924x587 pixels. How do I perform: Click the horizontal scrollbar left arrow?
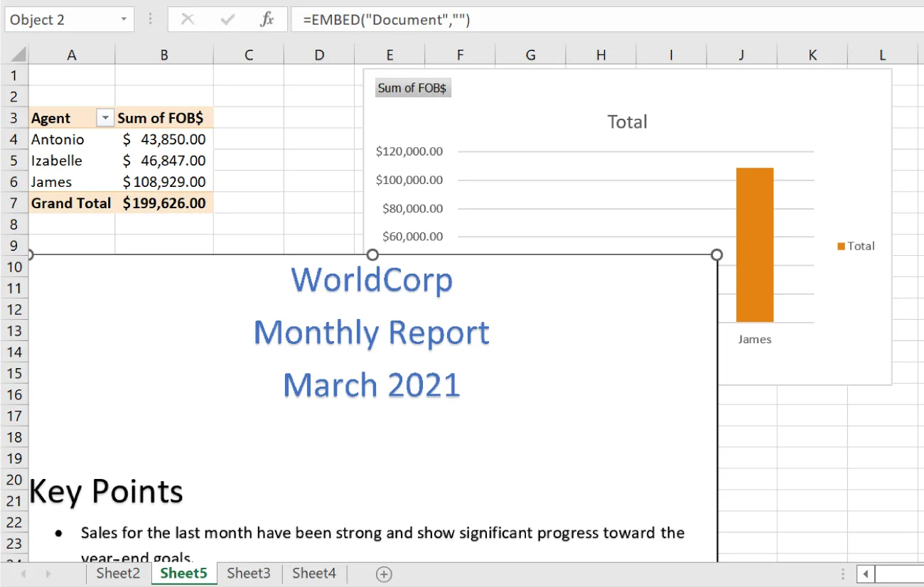coord(866,573)
